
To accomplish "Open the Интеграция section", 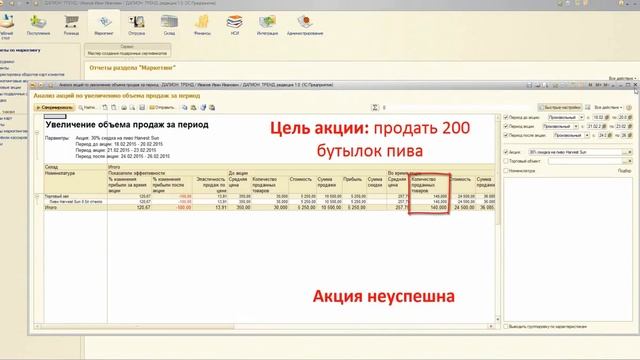I will pyautogui.click(x=267, y=25).
